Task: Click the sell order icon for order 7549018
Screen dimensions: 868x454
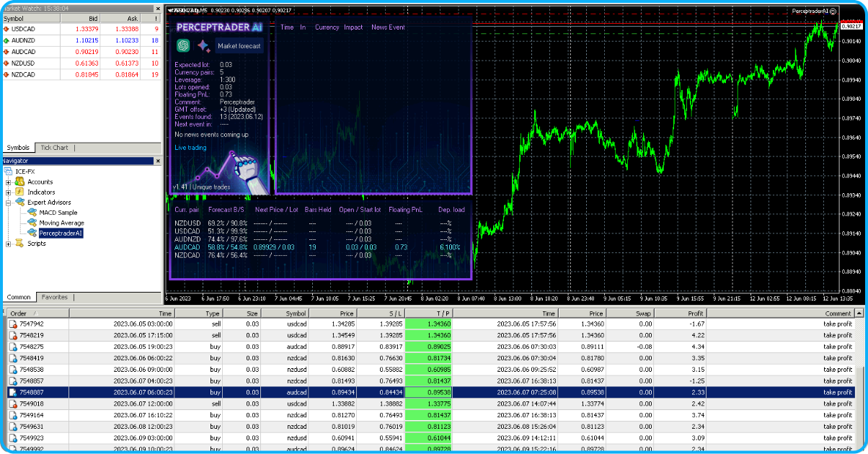Action: point(13,404)
